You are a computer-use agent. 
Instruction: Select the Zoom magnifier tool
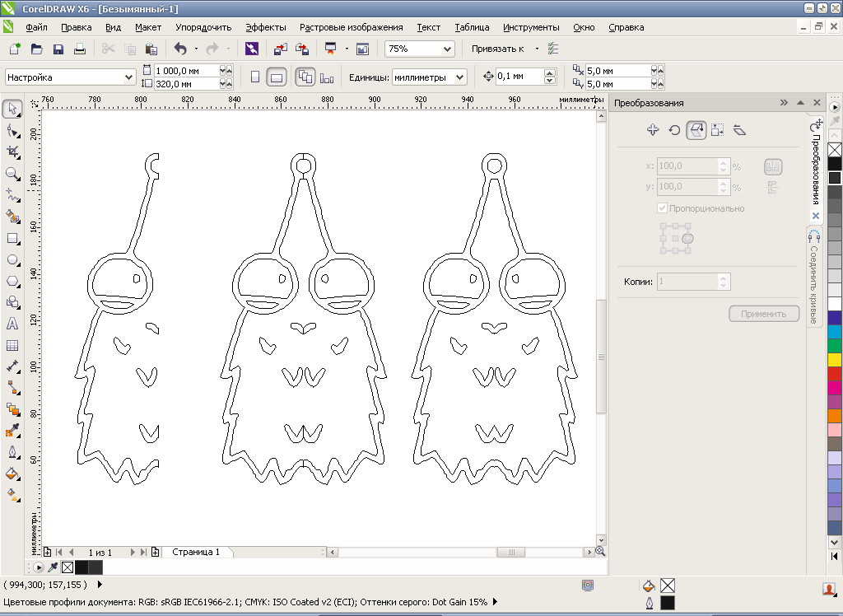(x=12, y=174)
